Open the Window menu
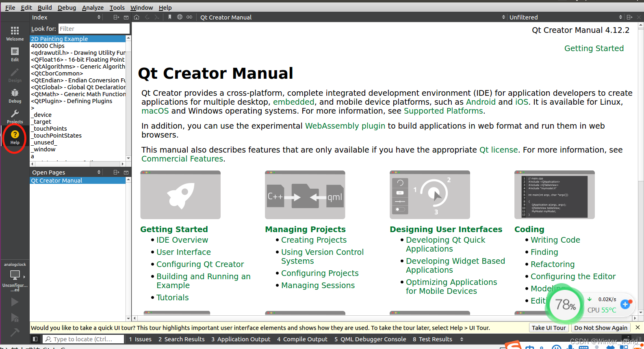This screenshot has height=349, width=644. pos(141,8)
